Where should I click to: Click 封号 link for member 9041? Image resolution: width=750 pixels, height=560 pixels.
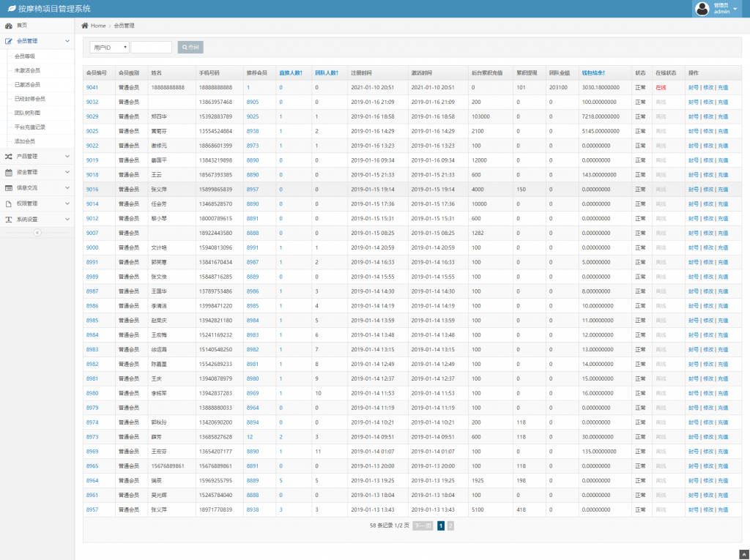(693, 88)
